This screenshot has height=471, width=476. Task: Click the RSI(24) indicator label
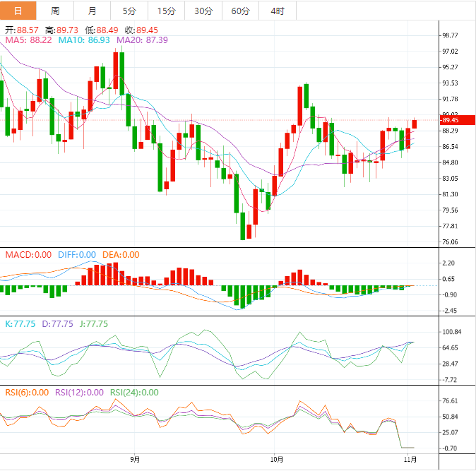click(134, 393)
